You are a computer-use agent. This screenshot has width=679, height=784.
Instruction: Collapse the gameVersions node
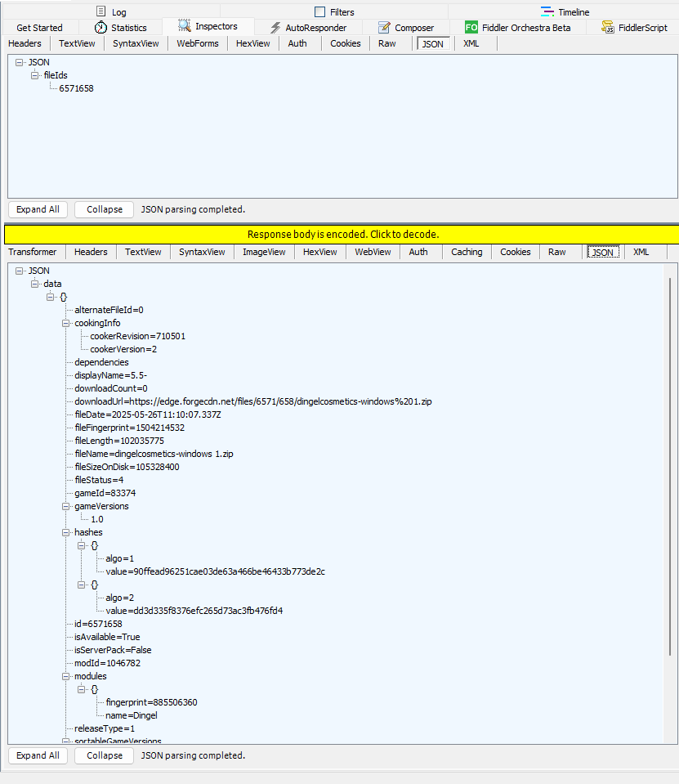coord(65,507)
